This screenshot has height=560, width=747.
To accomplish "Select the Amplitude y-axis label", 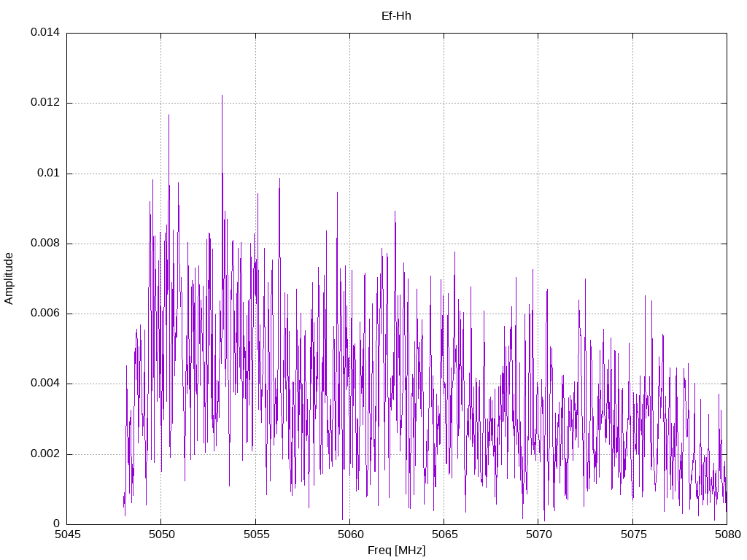I will [9, 279].
